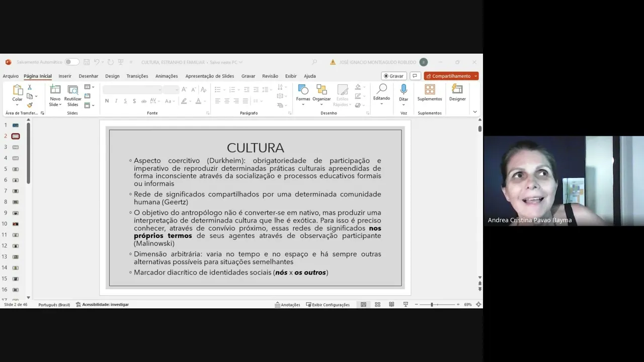Click the user account avatar

tap(424, 62)
